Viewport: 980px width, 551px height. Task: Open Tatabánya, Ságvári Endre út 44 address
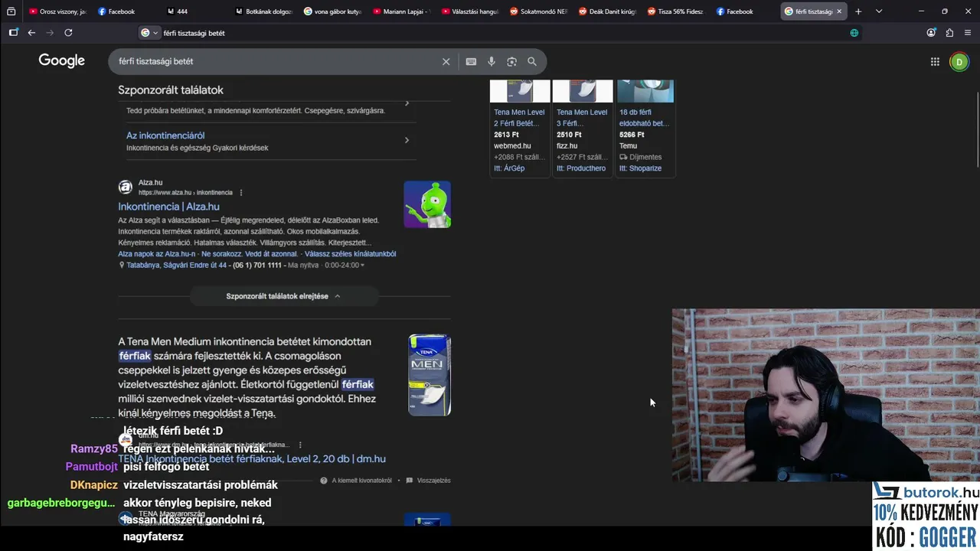pyautogui.click(x=176, y=266)
